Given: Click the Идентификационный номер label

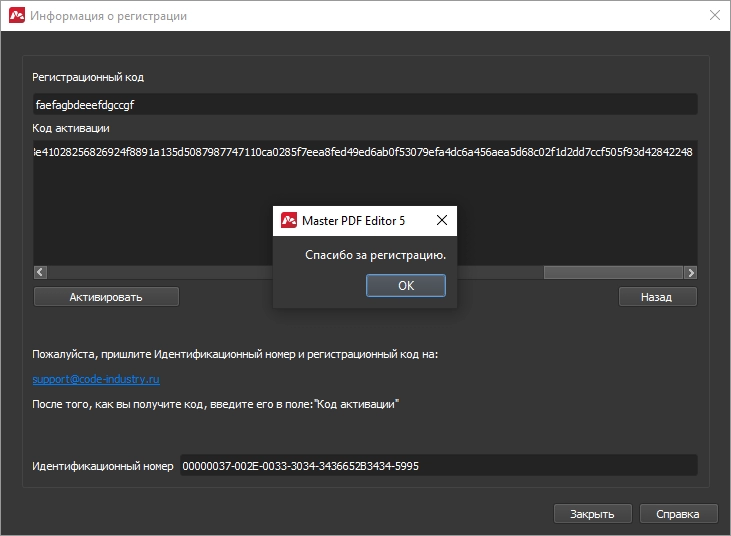Looking at the screenshot, I should (103, 466).
